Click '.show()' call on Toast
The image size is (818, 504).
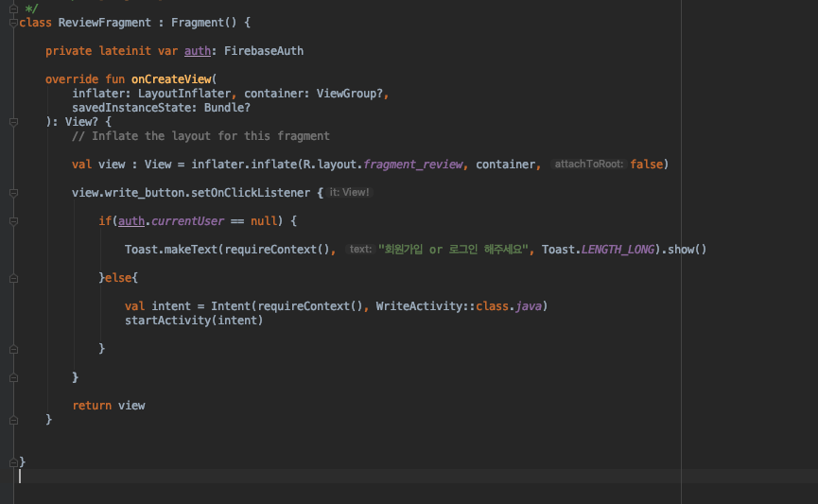pos(684,250)
